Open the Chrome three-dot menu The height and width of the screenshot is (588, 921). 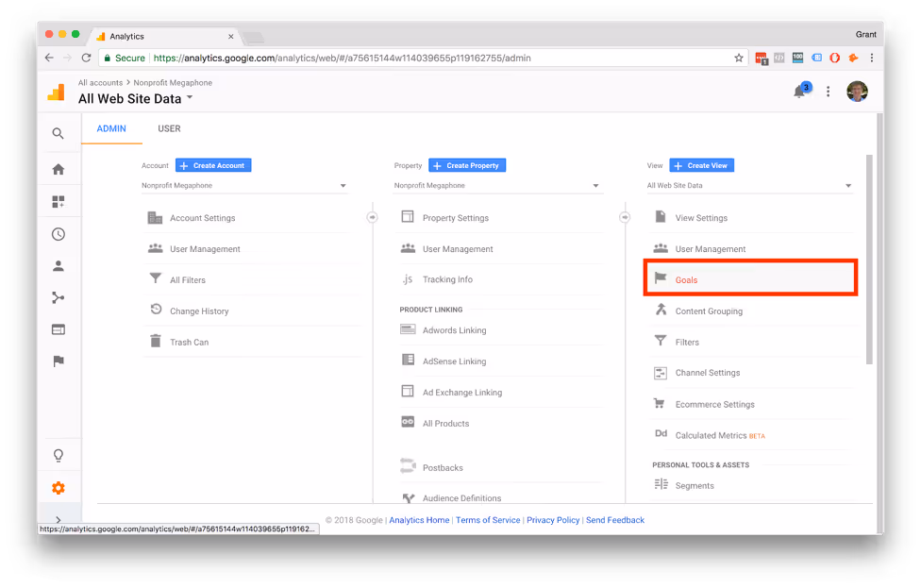click(x=872, y=58)
